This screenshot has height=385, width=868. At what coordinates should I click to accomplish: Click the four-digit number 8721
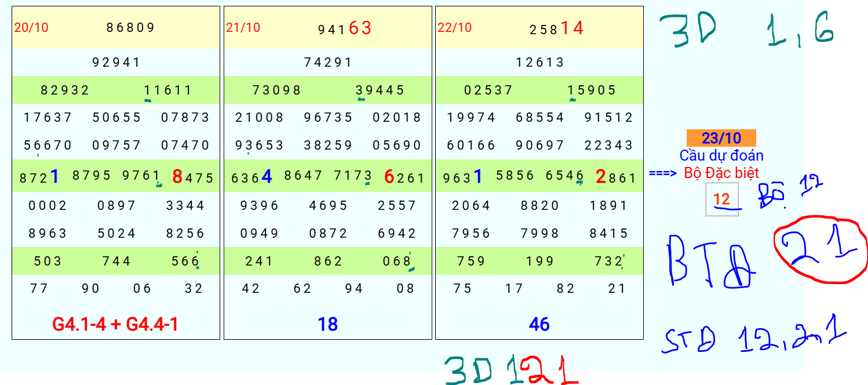39,177
